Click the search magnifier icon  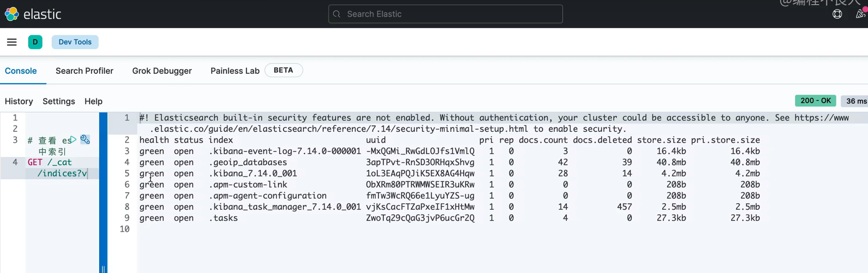pyautogui.click(x=337, y=14)
